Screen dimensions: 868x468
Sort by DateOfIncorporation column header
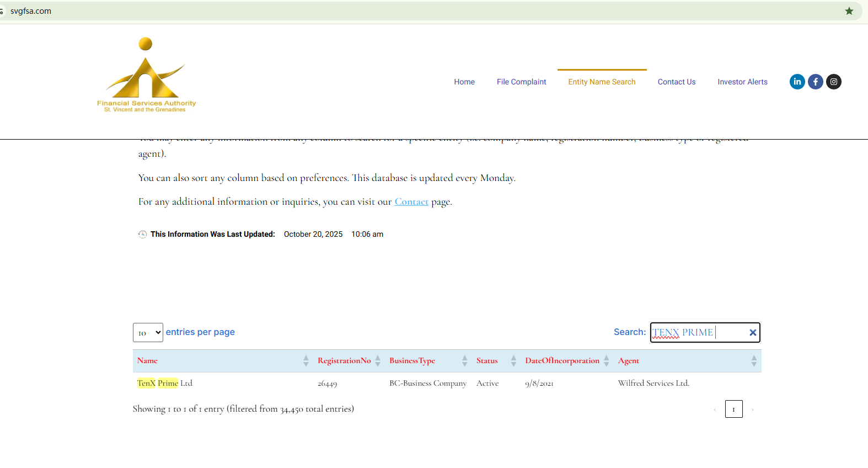[x=562, y=361]
